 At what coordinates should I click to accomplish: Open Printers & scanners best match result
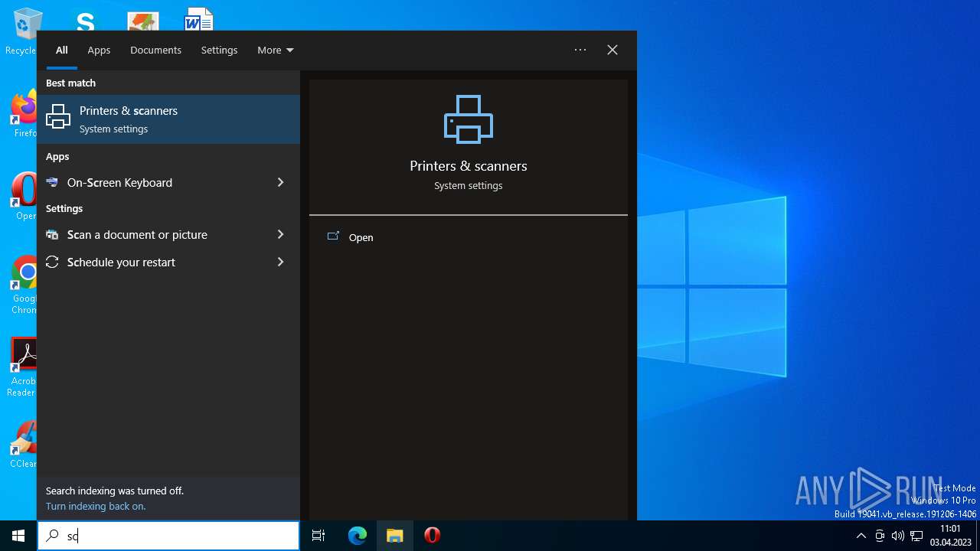[168, 119]
